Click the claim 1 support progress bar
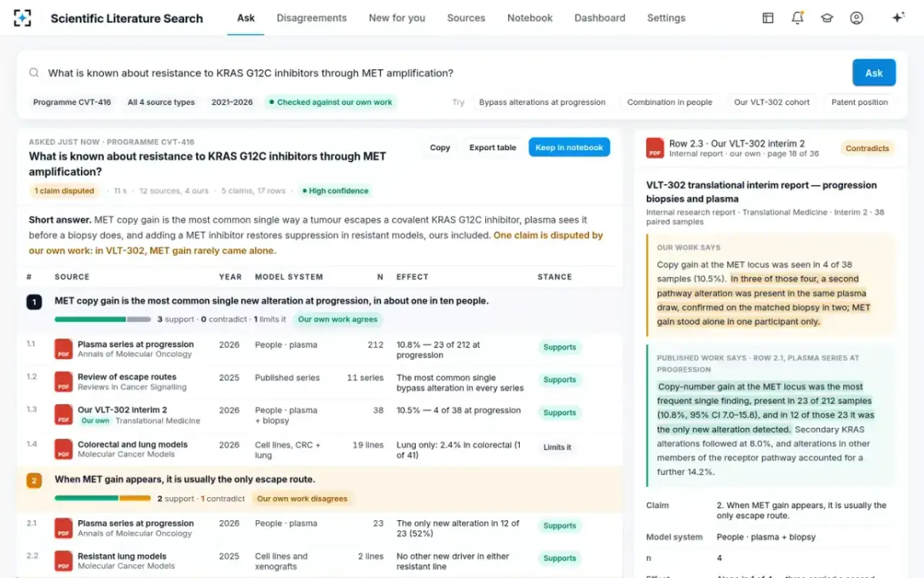The width and height of the screenshot is (924, 578). coord(102,319)
